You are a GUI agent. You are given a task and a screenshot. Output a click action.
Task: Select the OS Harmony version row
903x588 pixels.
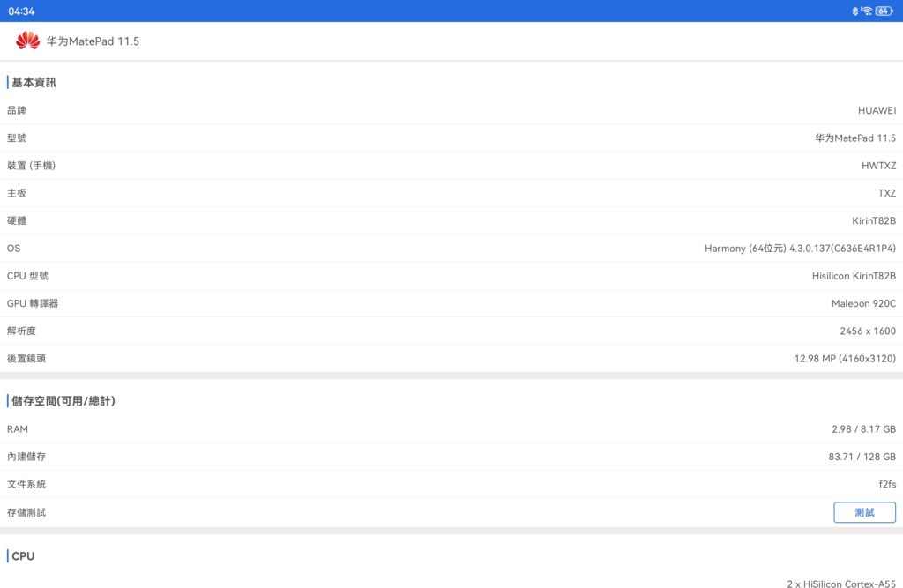pyautogui.click(x=451, y=249)
